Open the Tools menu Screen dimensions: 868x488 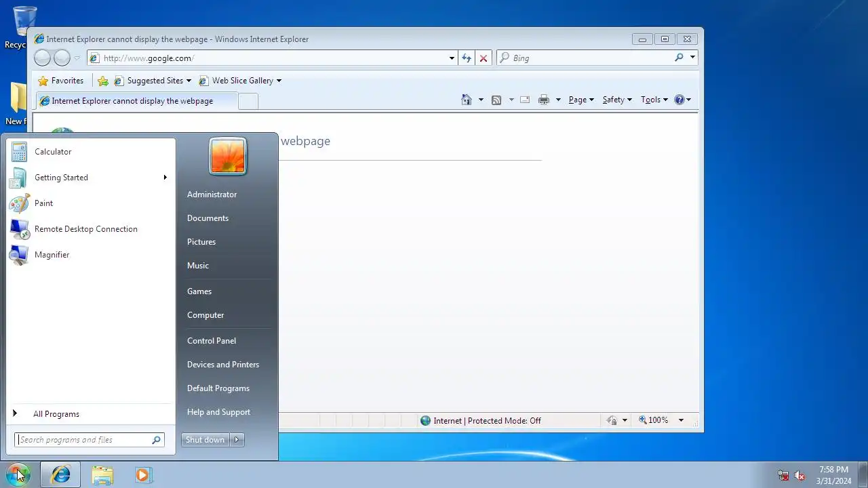coord(654,100)
